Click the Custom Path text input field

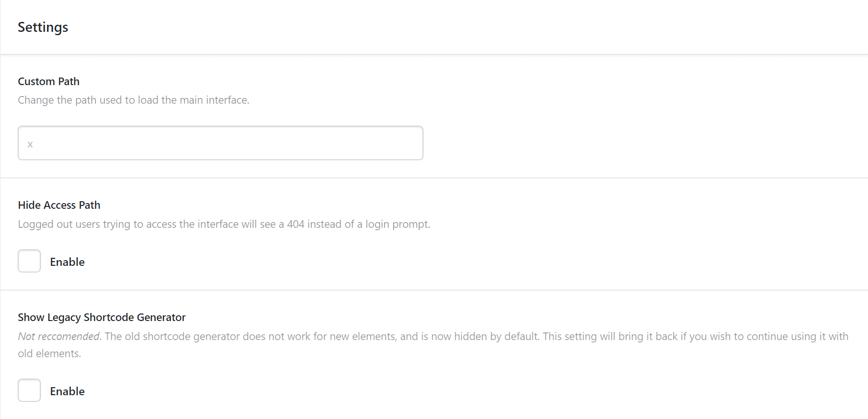click(220, 143)
